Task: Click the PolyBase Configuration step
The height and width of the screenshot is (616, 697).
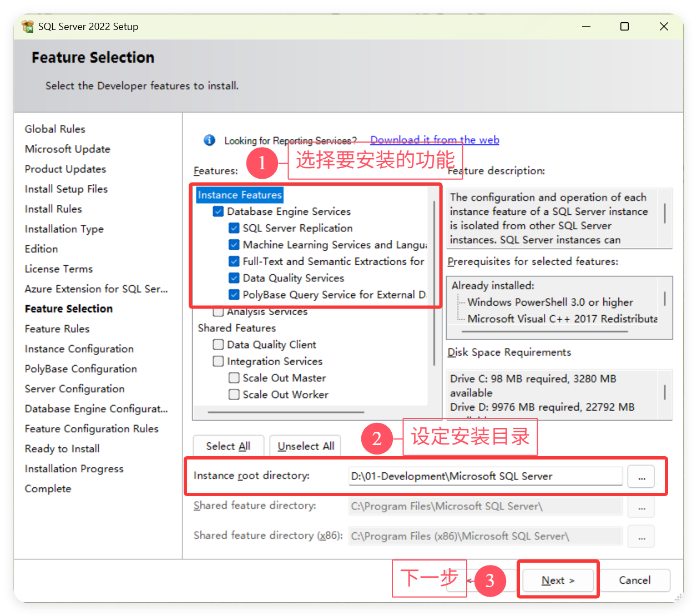Action: tap(81, 368)
